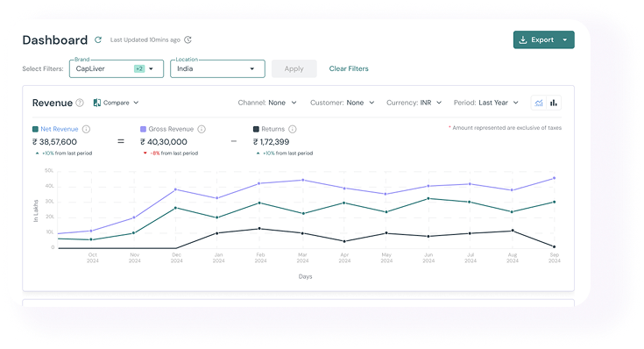This screenshot has height=349, width=644.
Task: Open the Location dropdown showing India
Action: (x=217, y=68)
